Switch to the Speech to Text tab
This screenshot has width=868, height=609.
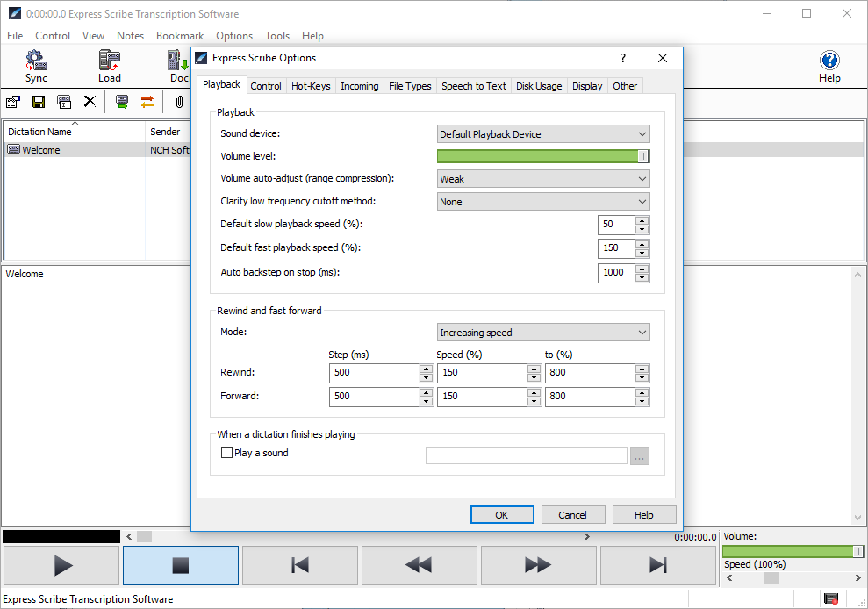[x=473, y=85]
